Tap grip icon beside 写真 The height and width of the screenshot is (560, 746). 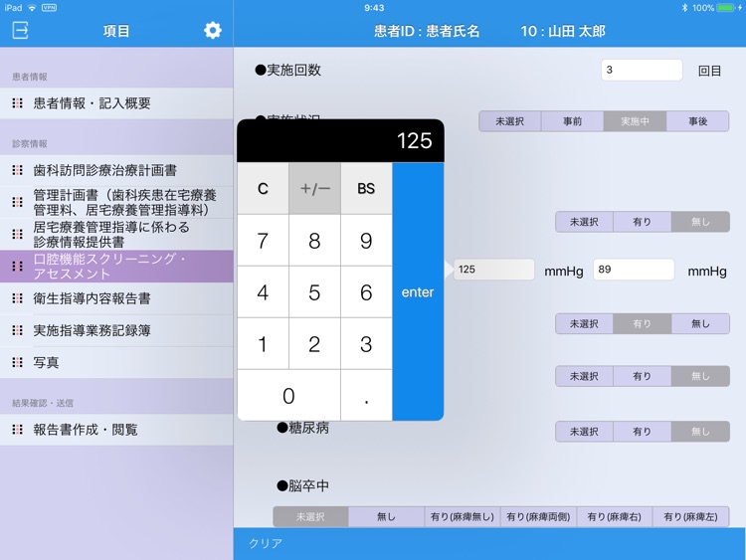[18, 362]
